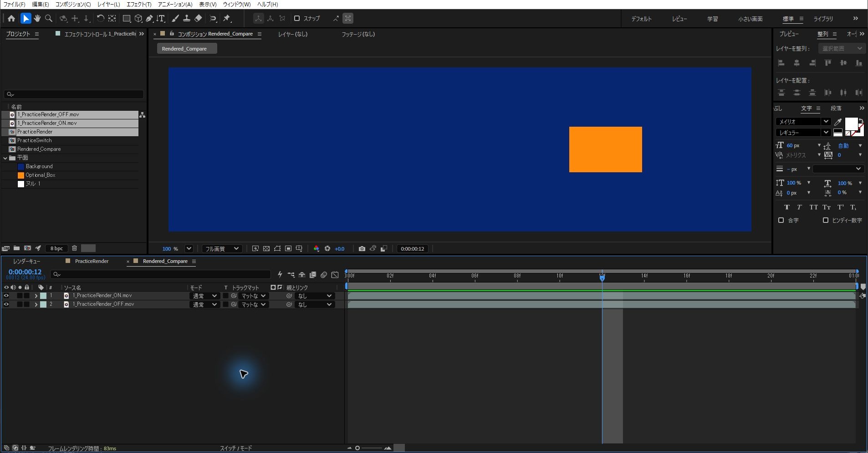Select the Horizontal Type tool
Viewport: 868px width, 453px height.
pyautogui.click(x=160, y=19)
